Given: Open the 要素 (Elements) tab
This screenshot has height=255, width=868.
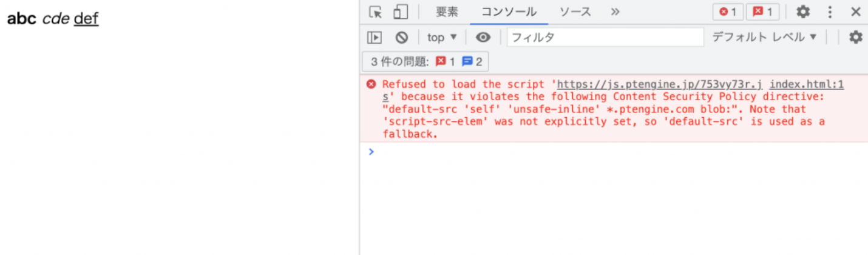Looking at the screenshot, I should [447, 12].
